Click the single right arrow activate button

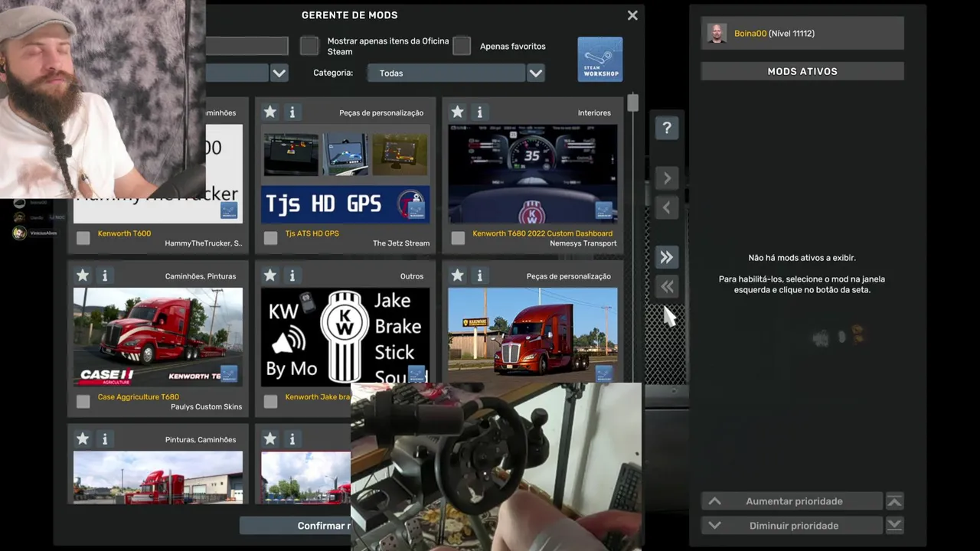pyautogui.click(x=667, y=178)
